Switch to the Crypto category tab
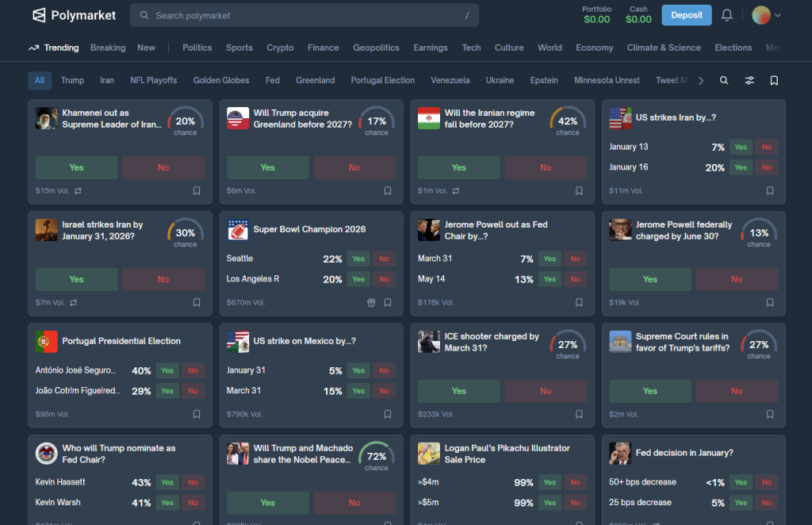Image resolution: width=812 pixels, height=525 pixels. tap(280, 48)
